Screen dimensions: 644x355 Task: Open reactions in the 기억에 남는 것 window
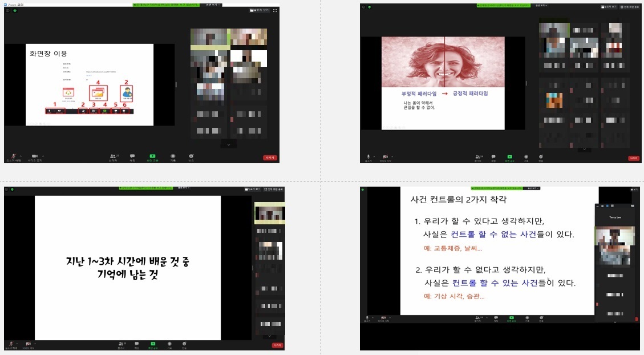(184, 344)
